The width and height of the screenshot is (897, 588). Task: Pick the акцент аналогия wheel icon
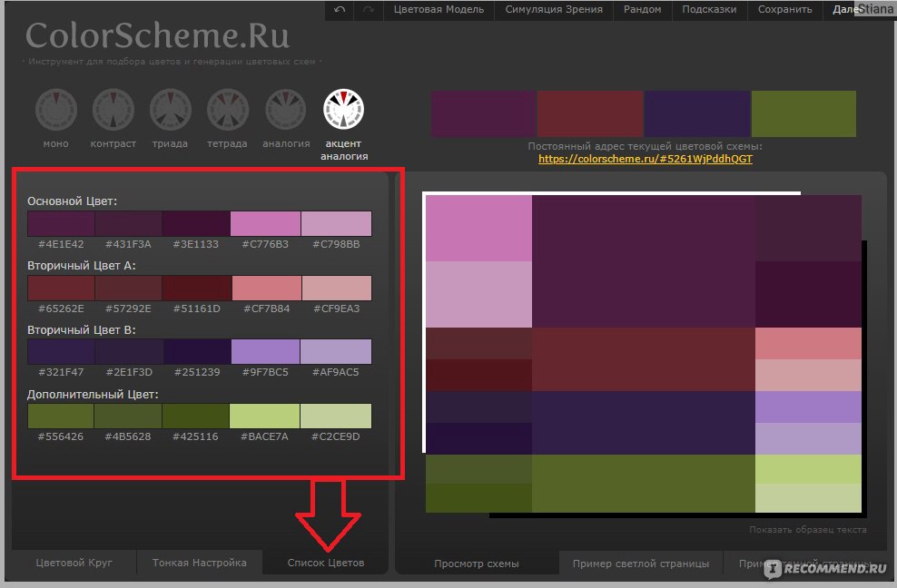coord(343,109)
